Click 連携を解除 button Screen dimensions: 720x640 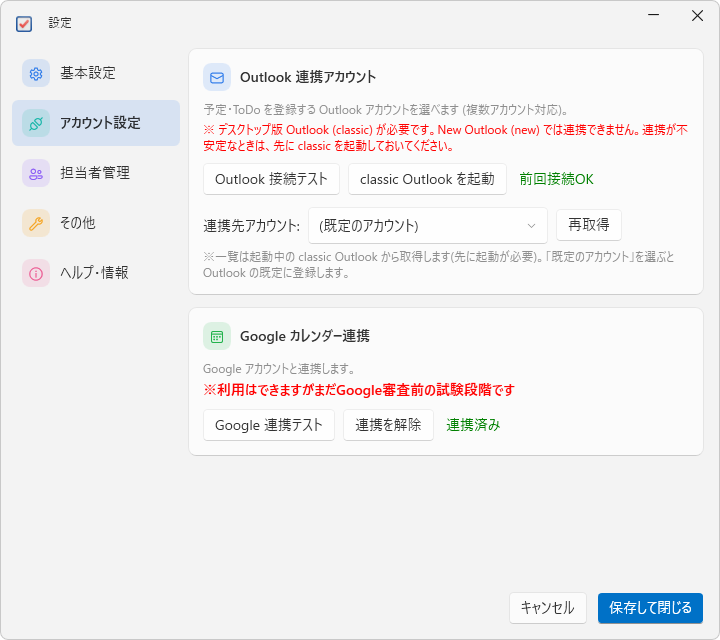(x=388, y=425)
